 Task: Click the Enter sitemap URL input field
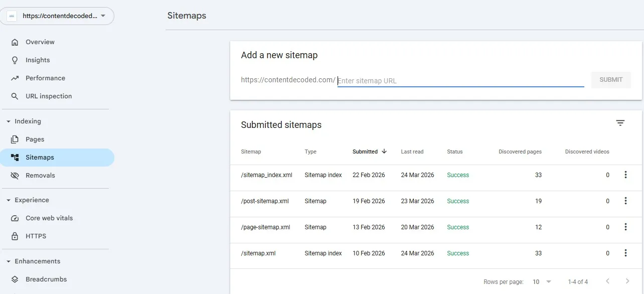(x=451, y=80)
